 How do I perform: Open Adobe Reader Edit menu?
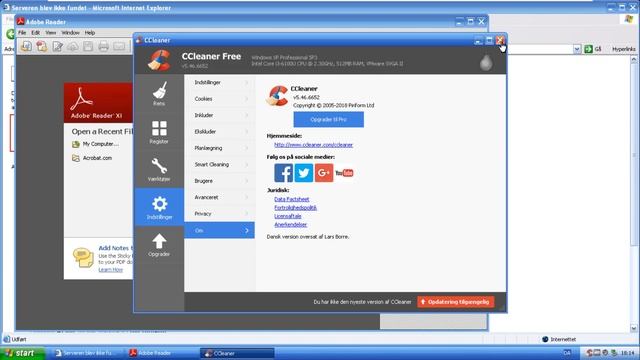point(36,33)
